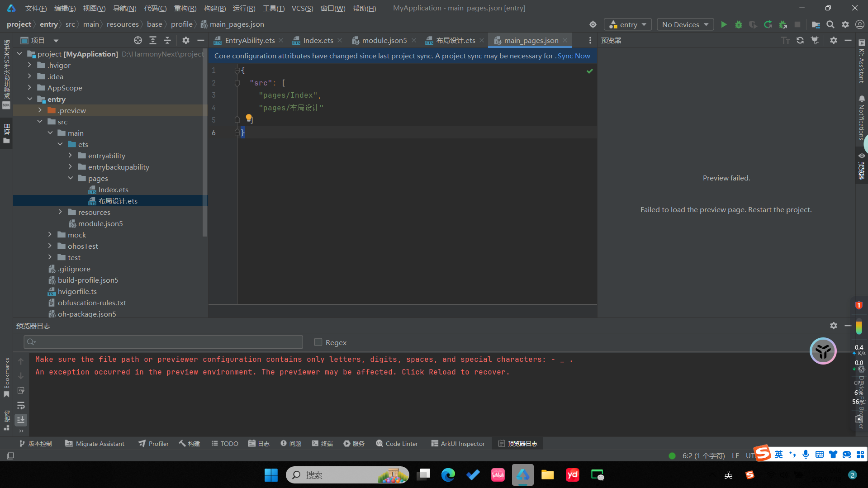The height and width of the screenshot is (488, 868).
Task: Open previewer panel settings gear
Action: (x=834, y=40)
